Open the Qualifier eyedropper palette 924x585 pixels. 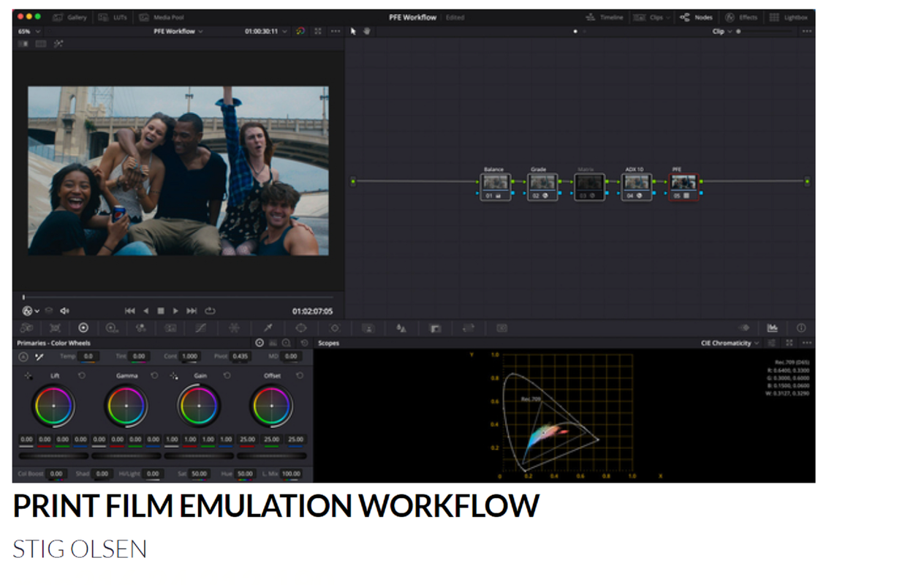point(268,328)
